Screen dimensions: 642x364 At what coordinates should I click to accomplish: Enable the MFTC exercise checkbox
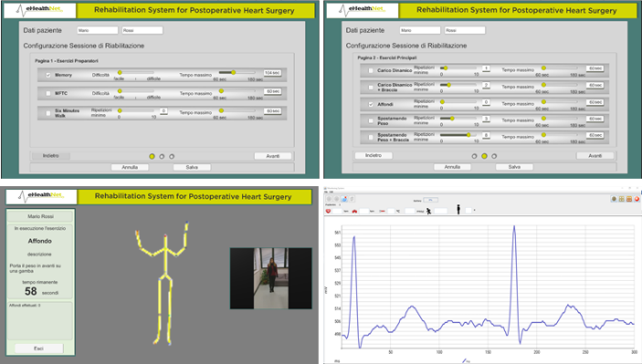pos(48,94)
